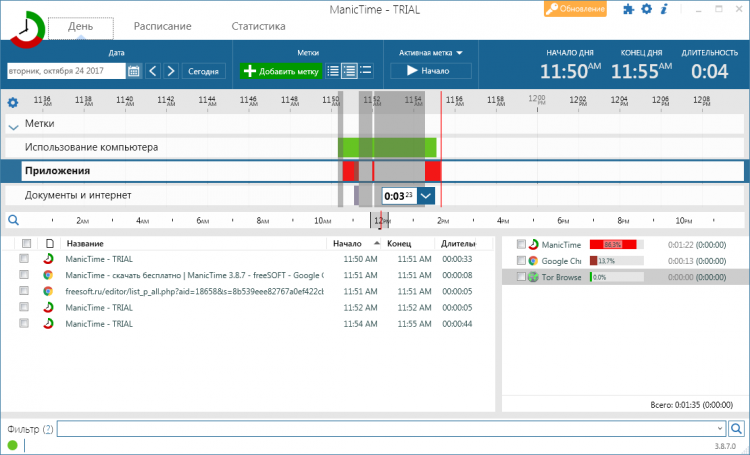Go to next day arrow
The image size is (750, 455).
coord(171,71)
